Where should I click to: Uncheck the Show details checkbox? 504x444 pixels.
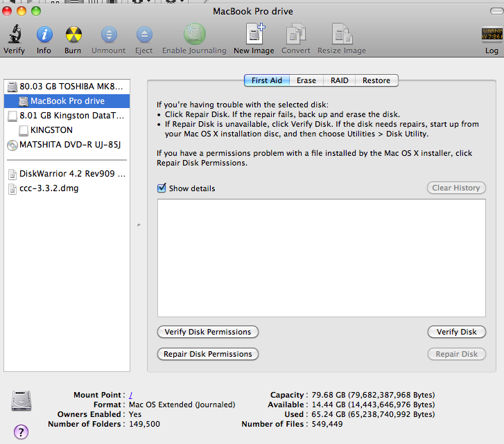pos(162,188)
